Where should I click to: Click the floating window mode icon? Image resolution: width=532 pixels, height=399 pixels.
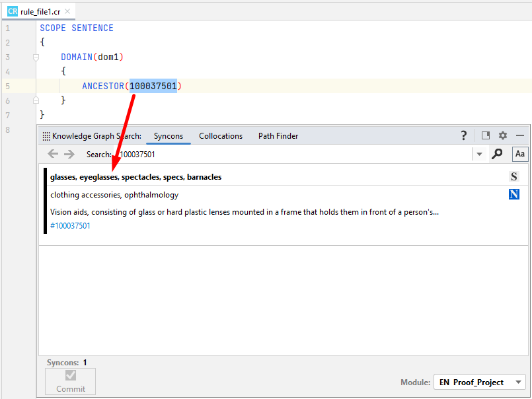tap(486, 135)
